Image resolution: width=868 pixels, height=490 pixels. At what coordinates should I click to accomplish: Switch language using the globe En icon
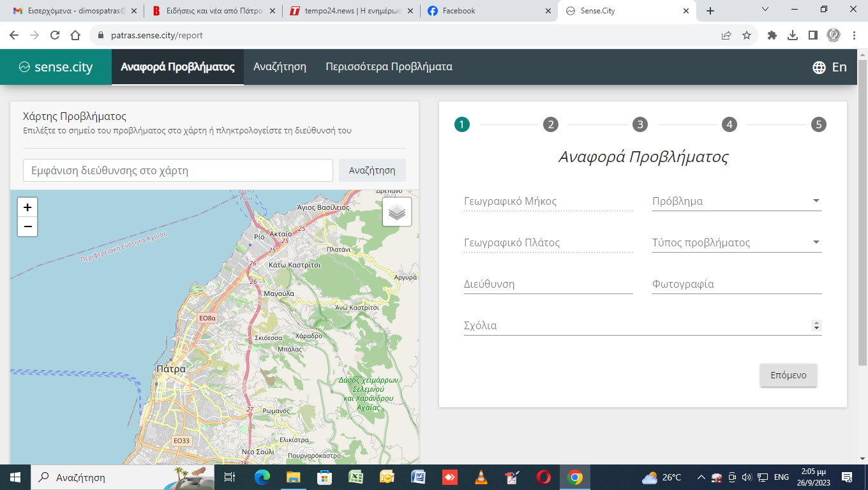[x=830, y=67]
